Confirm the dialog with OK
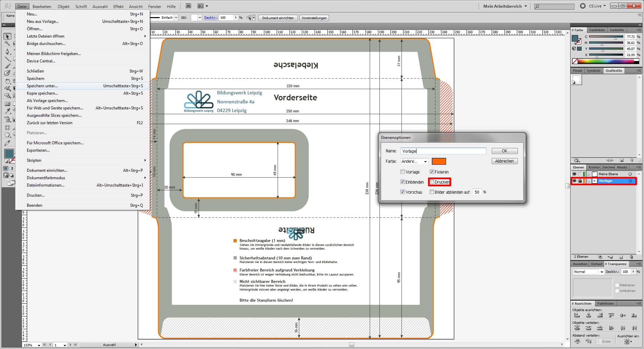Viewport: 644px width, 349px height. click(x=504, y=151)
